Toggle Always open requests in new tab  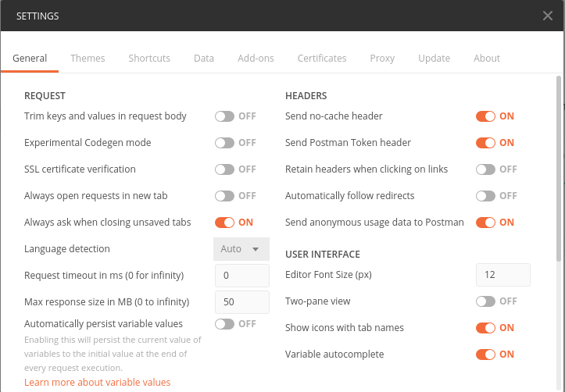(x=224, y=196)
